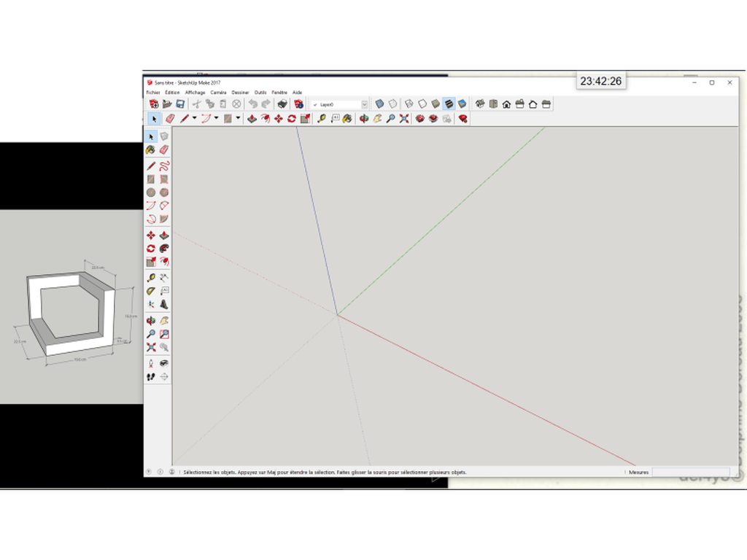The height and width of the screenshot is (560, 747).
Task: Select the Position Camera tool
Action: point(151,364)
